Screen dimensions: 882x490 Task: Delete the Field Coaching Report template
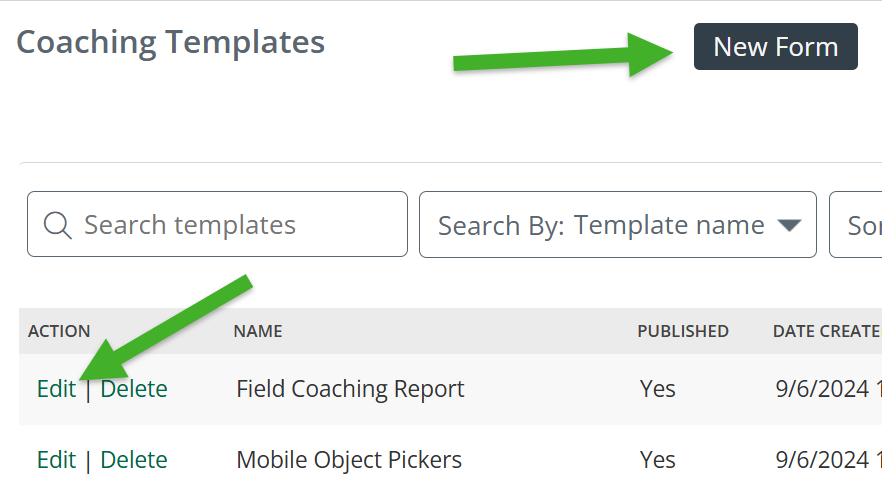coord(134,389)
